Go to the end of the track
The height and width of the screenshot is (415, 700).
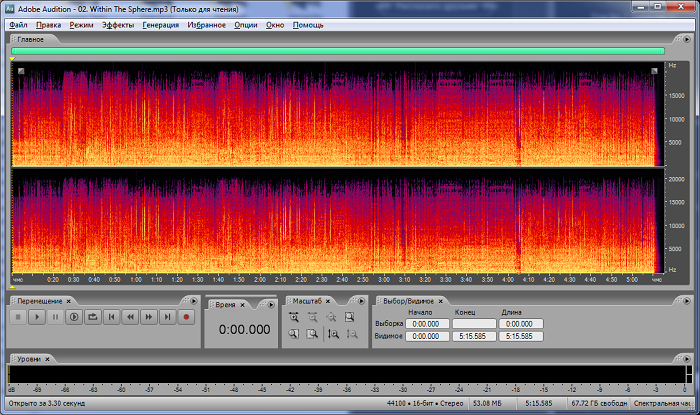[x=168, y=317]
